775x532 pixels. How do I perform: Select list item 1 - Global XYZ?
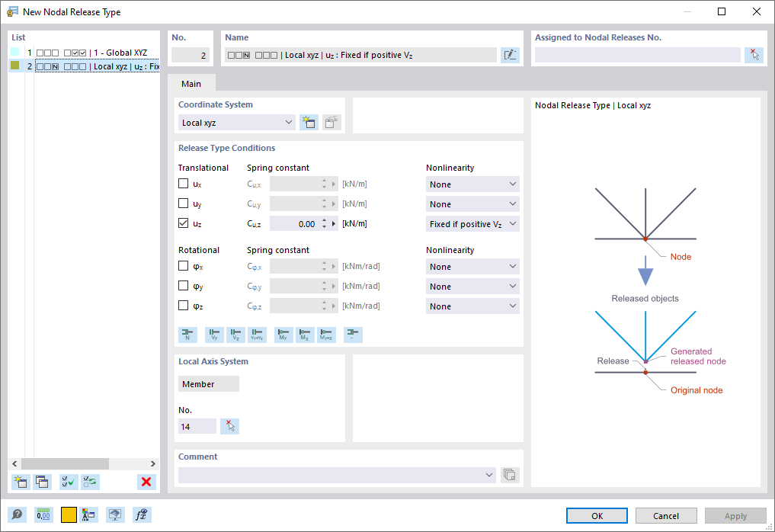[91, 53]
